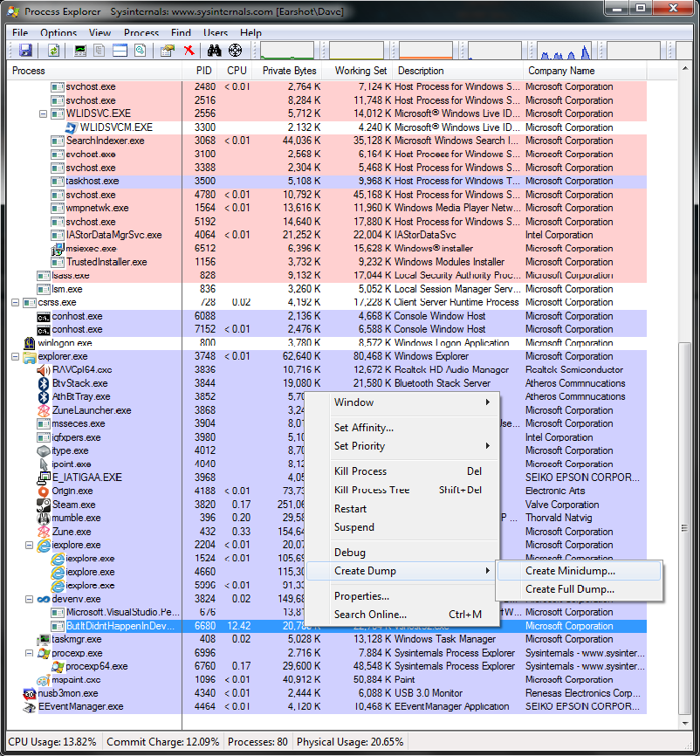This screenshot has width=700, height=756.
Task: Select Suspend in context menu
Action: (x=402, y=527)
